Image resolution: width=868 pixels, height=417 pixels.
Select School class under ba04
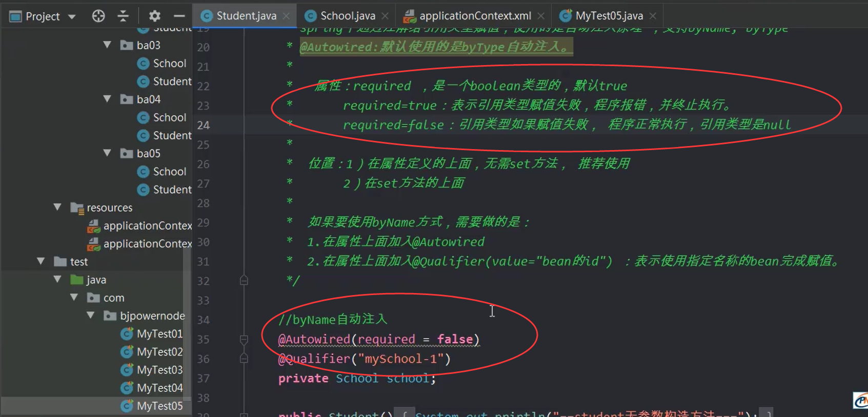(x=169, y=117)
